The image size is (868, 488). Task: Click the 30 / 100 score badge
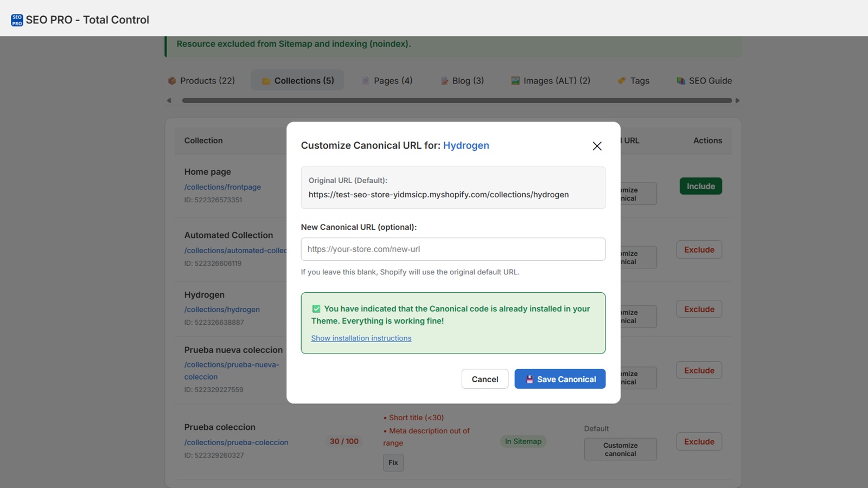click(344, 441)
